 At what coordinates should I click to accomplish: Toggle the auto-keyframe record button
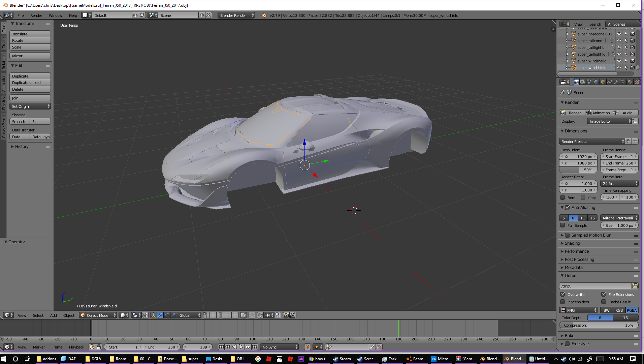click(x=307, y=347)
